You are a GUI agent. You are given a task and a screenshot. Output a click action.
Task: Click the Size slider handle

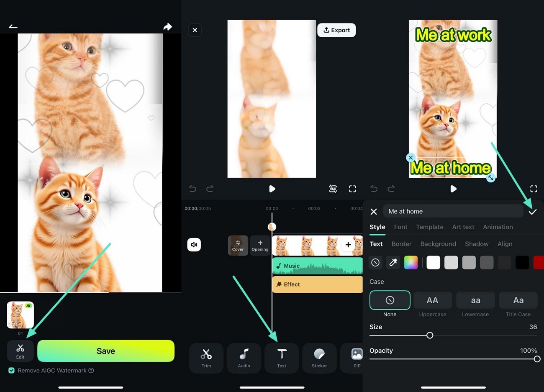[x=430, y=335]
